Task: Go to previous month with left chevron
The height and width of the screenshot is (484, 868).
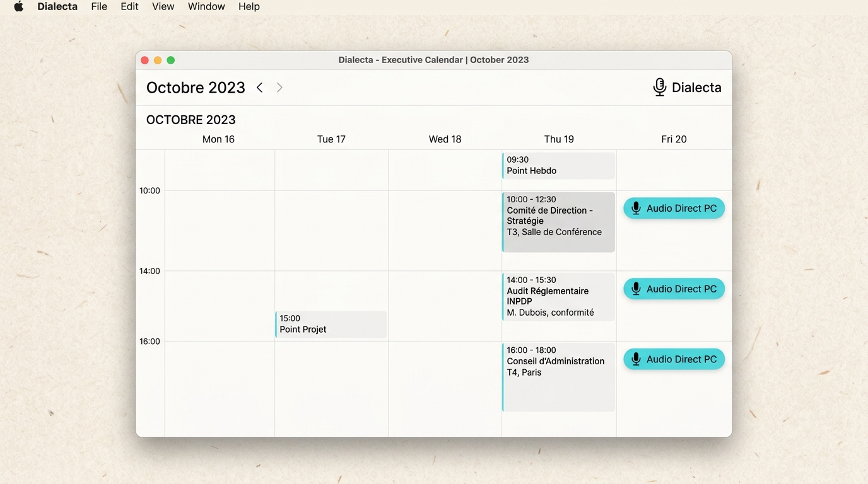Action: 259,88
